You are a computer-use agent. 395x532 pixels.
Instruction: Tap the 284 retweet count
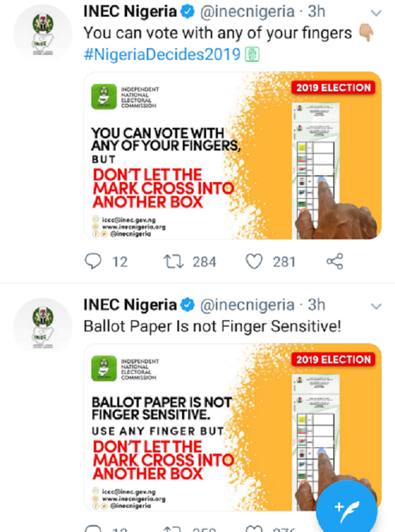(204, 262)
